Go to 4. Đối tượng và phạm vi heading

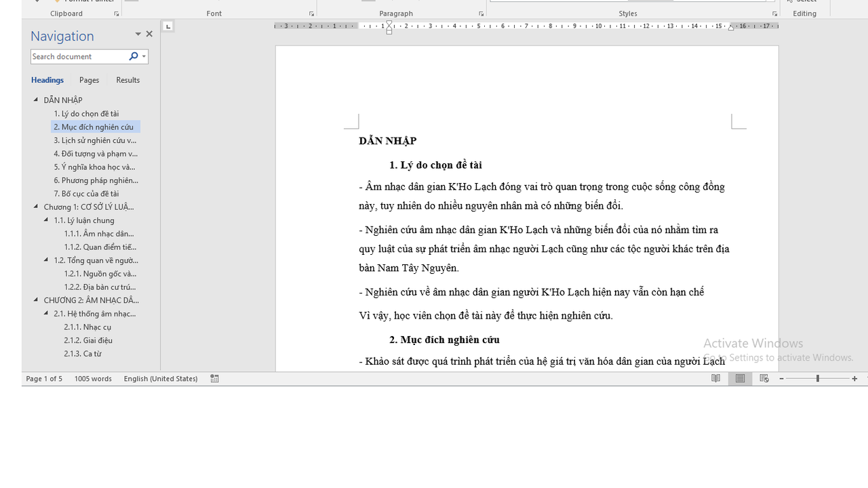(x=96, y=154)
